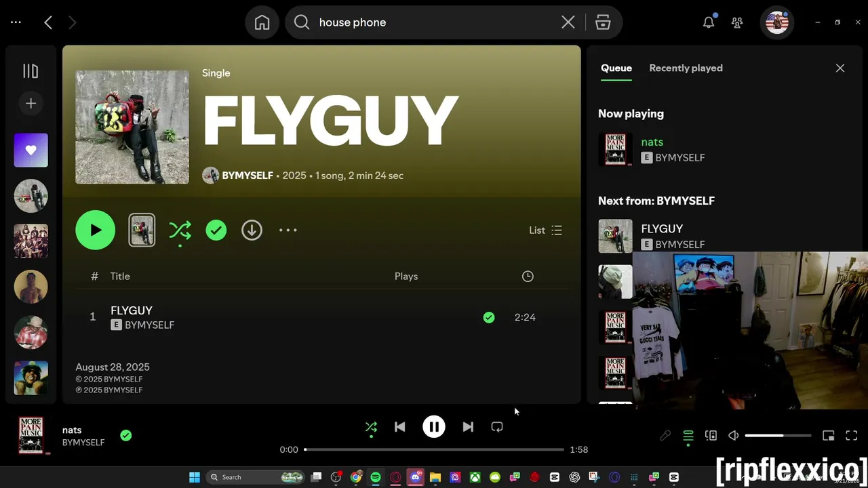Open File Explorer from the taskbar

(435, 477)
